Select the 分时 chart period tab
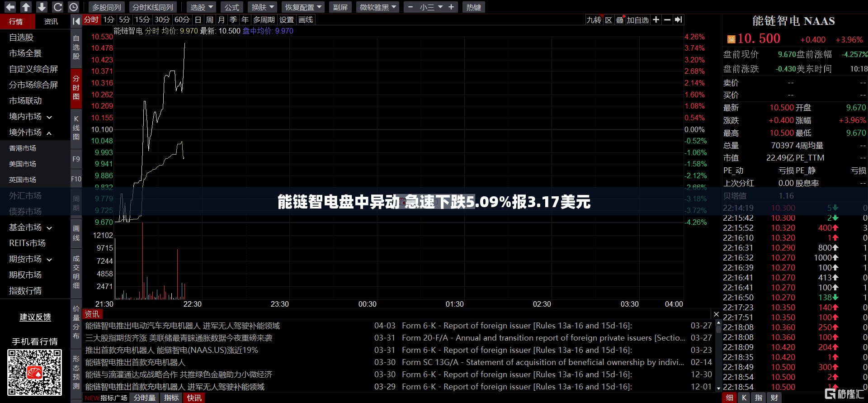Screen dimensions: 868x403 click(91, 20)
